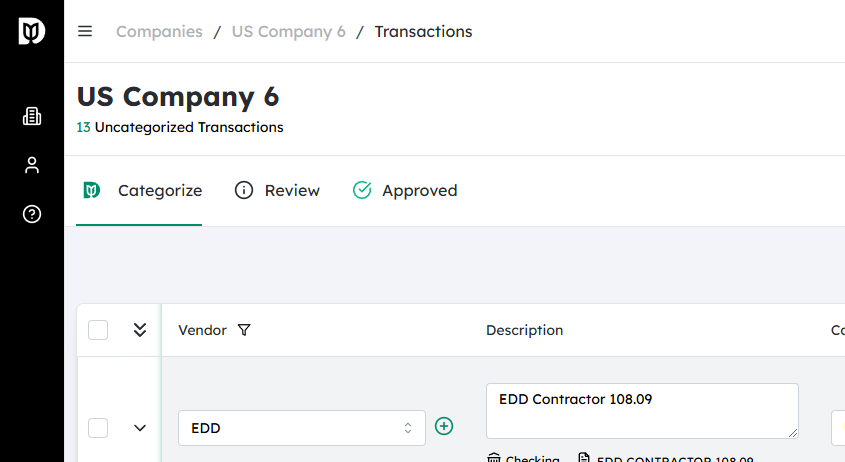Expand all rows with double chevron
Viewport: 845px width, 462px height.
coord(140,330)
